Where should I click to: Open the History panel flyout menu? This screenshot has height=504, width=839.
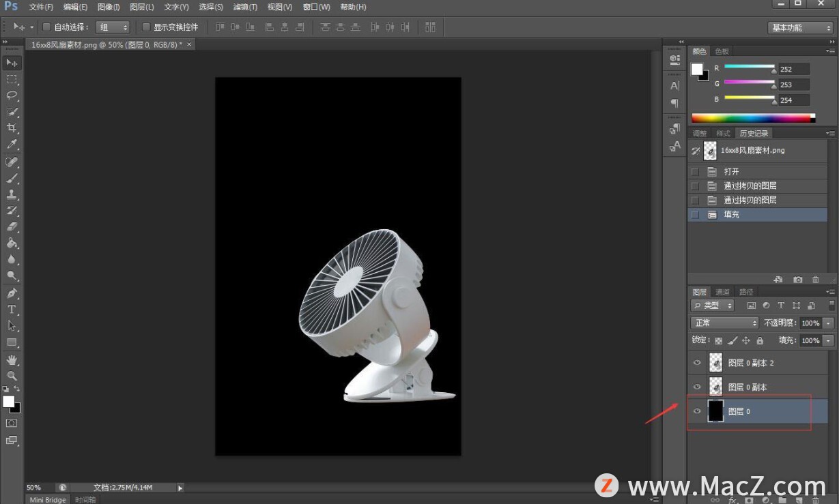[x=830, y=134]
